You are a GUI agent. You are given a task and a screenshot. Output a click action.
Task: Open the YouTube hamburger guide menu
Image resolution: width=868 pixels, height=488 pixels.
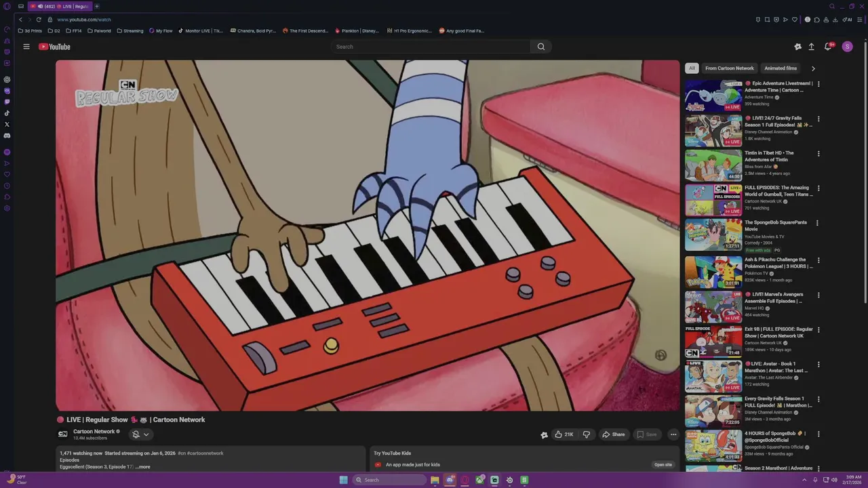pyautogui.click(x=26, y=47)
